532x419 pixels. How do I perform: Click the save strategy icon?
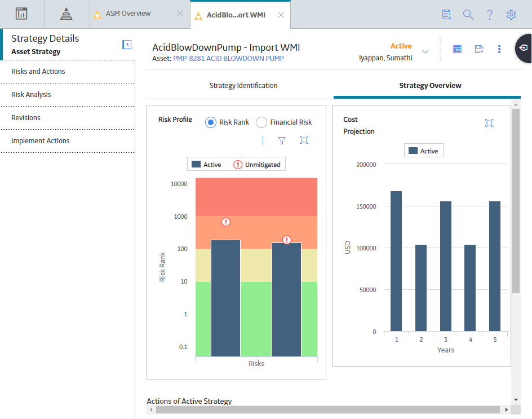(478, 49)
